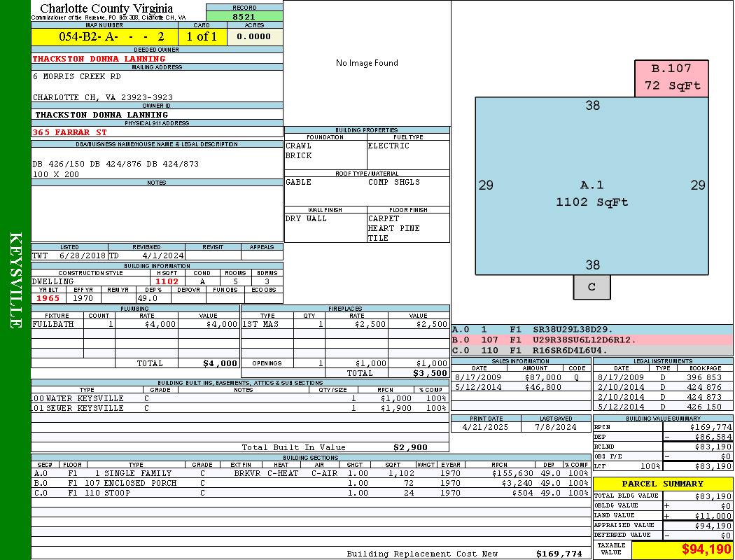Click the green record number 8521 field
Screen dimensions: 735x560
pos(244,16)
